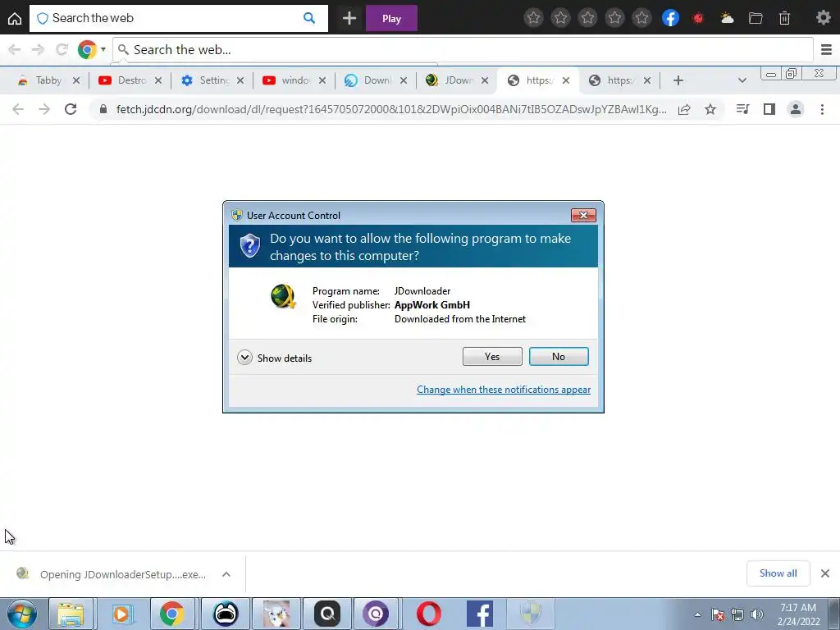Viewport: 840px width, 630px height.
Task: Show hidden tray icons arrow
Action: tap(697, 614)
